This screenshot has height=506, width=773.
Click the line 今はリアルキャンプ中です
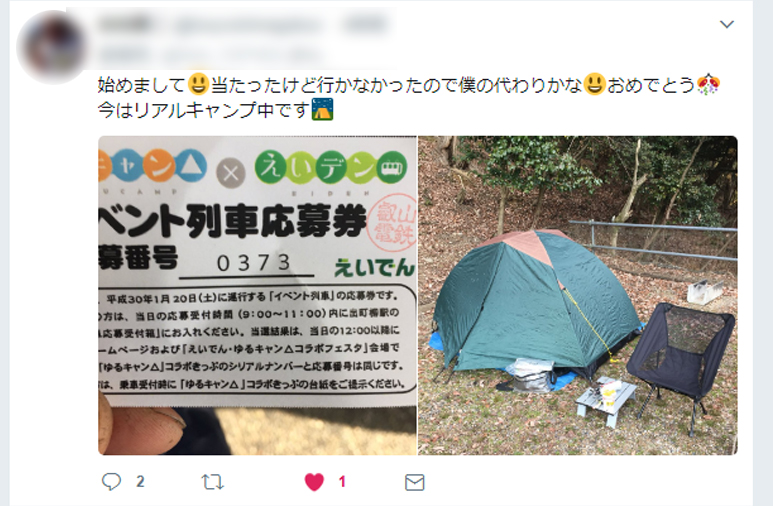(x=204, y=109)
